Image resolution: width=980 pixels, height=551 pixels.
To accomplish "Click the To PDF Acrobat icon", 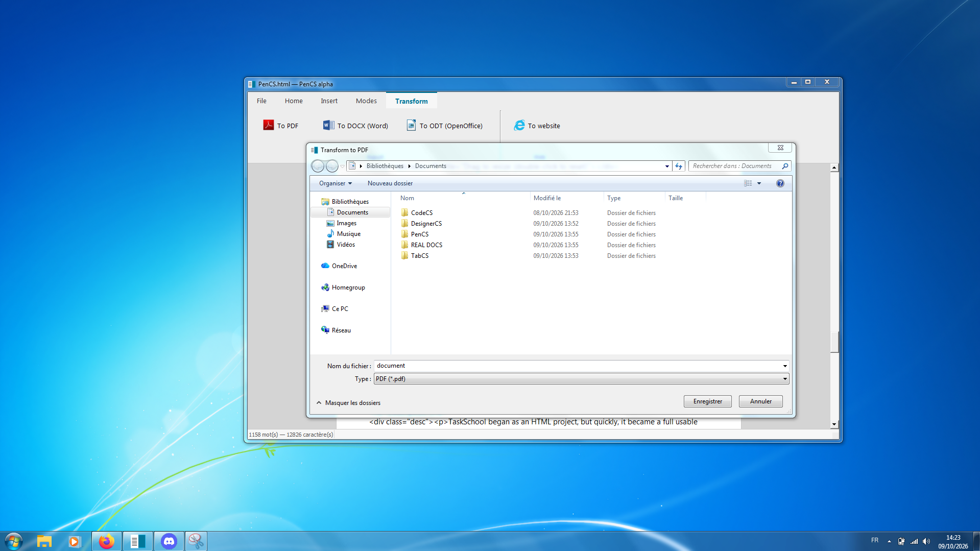I will 269,125.
